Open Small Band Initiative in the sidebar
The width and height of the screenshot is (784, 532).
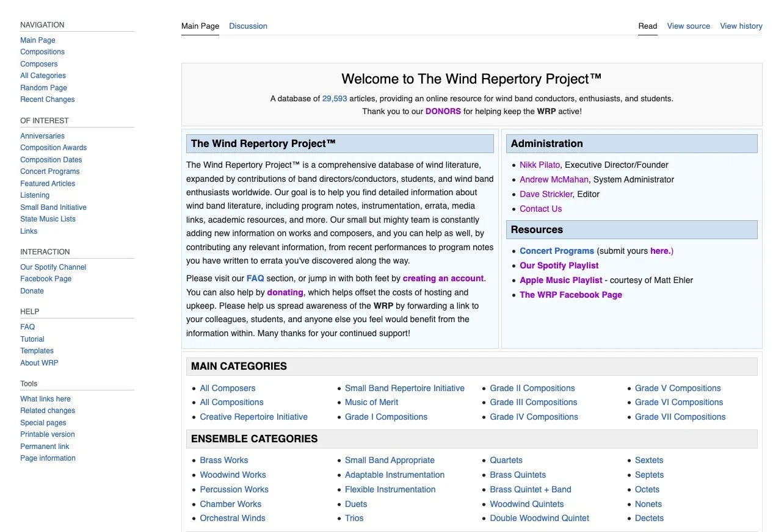coord(54,207)
